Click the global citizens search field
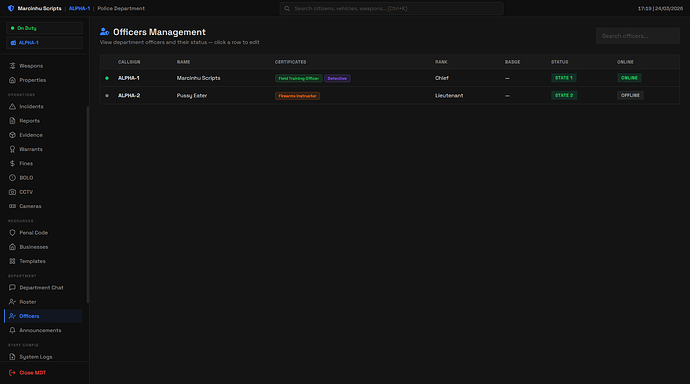 (391, 8)
